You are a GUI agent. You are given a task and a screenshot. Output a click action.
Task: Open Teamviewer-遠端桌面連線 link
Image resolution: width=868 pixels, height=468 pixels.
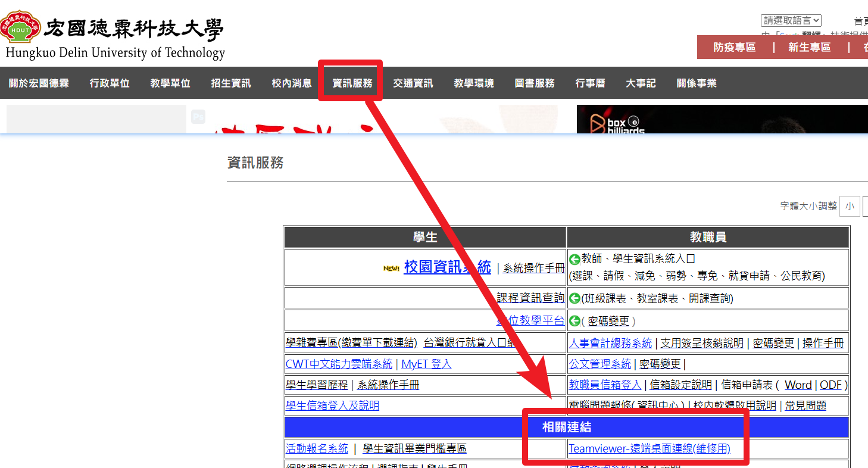pyautogui.click(x=649, y=449)
